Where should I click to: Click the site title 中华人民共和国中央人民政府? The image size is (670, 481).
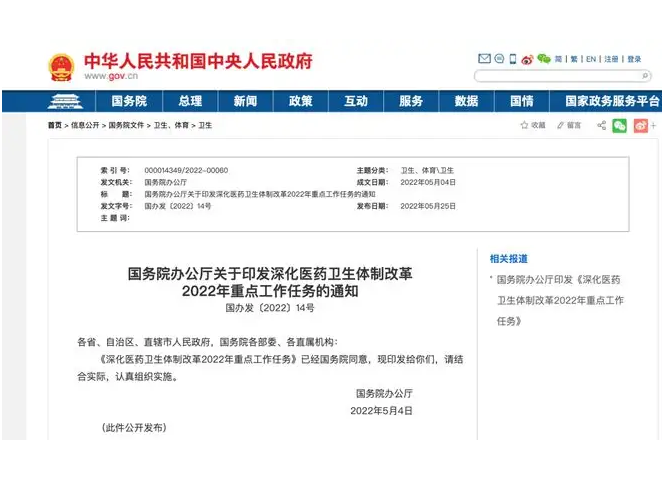(x=198, y=61)
